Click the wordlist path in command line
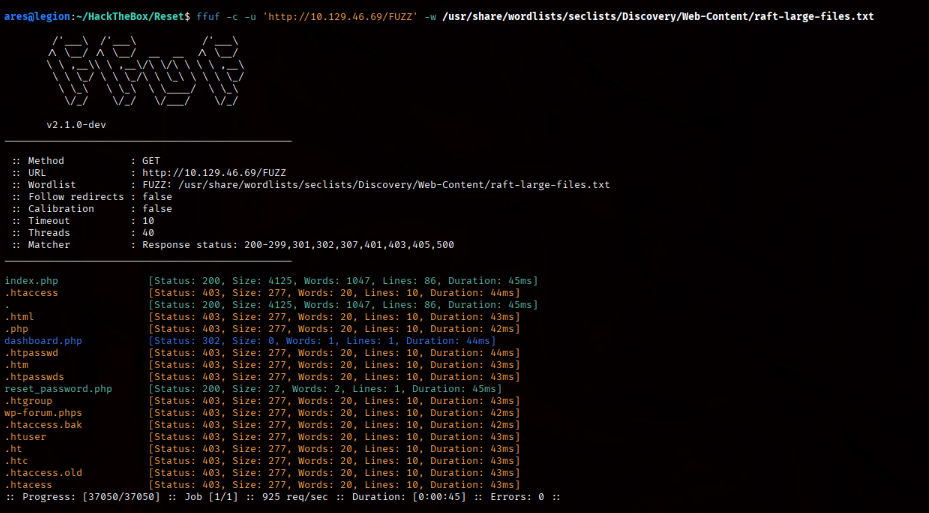 coord(658,17)
